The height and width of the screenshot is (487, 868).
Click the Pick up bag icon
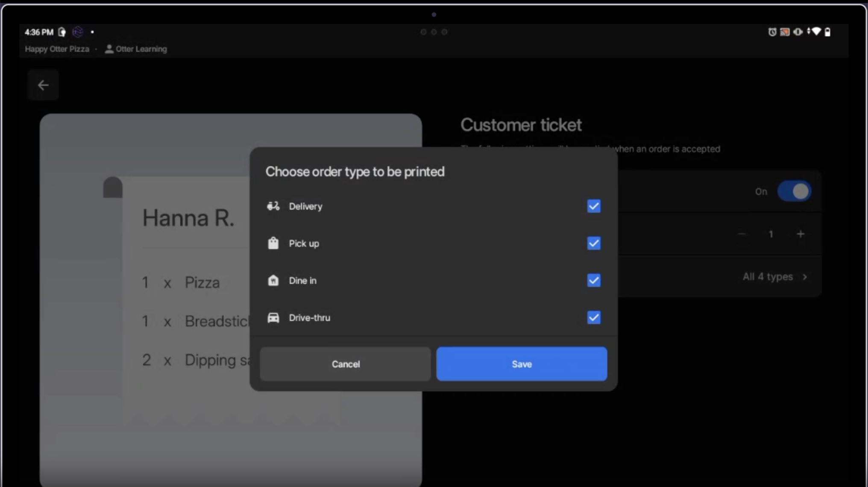tap(273, 243)
